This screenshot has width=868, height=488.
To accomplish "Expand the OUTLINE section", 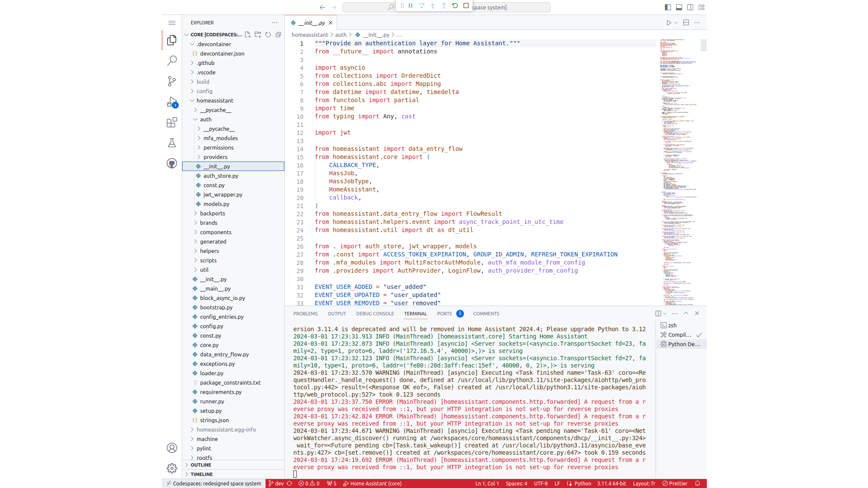I will pyautogui.click(x=201, y=465).
